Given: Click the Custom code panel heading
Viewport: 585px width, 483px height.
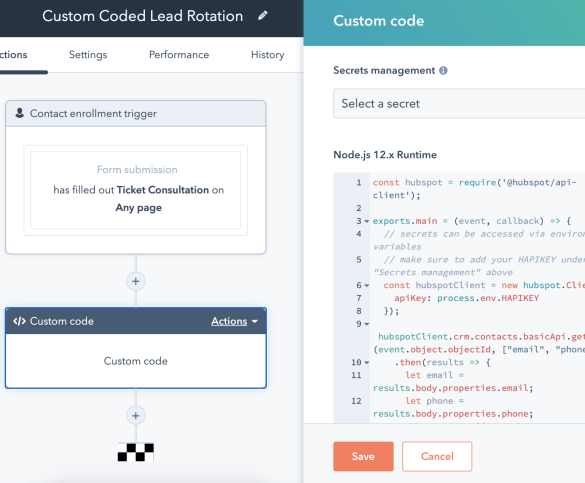Looking at the screenshot, I should click(379, 21).
